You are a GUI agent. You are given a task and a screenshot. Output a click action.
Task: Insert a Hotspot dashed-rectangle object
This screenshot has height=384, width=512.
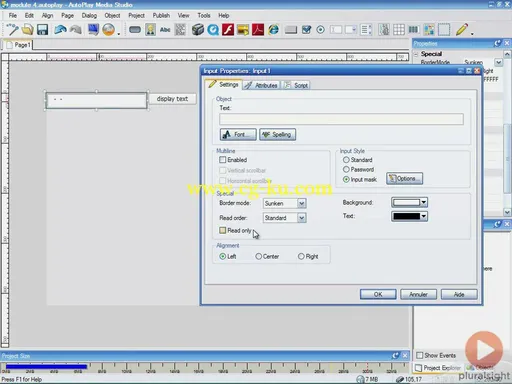[444, 30]
